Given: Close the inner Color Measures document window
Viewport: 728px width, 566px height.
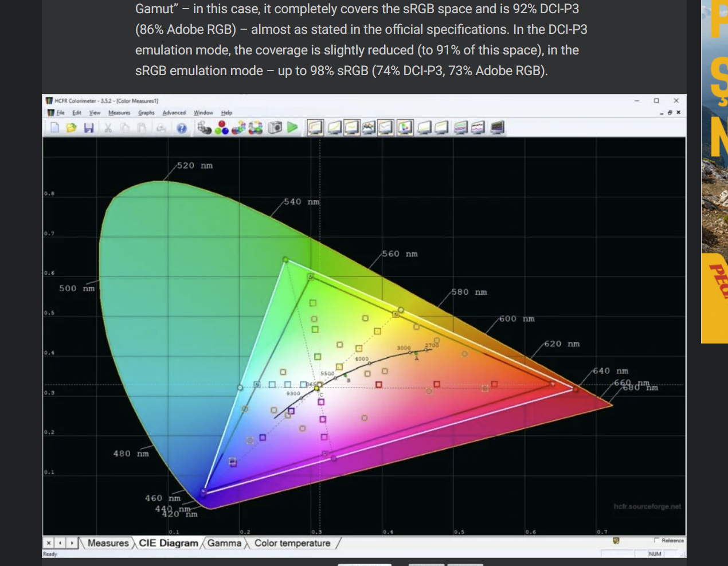Looking at the screenshot, I should [678, 112].
